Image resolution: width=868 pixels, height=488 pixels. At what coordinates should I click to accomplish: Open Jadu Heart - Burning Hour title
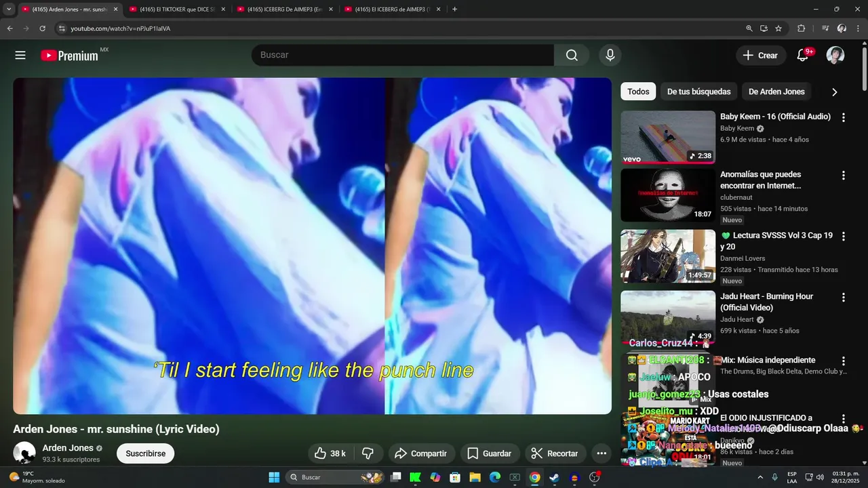[766, 302]
